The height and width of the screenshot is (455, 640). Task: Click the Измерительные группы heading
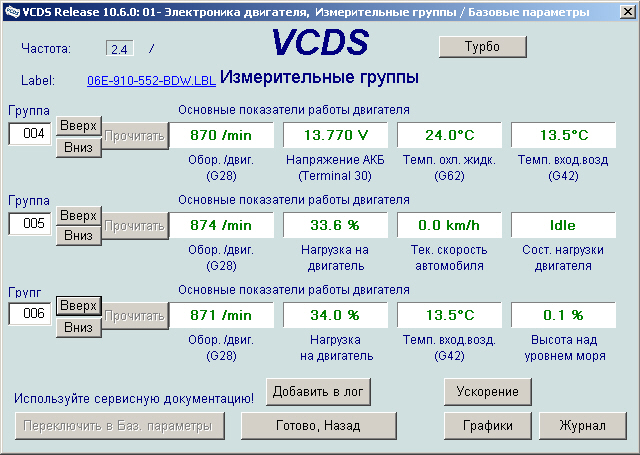coord(319,77)
